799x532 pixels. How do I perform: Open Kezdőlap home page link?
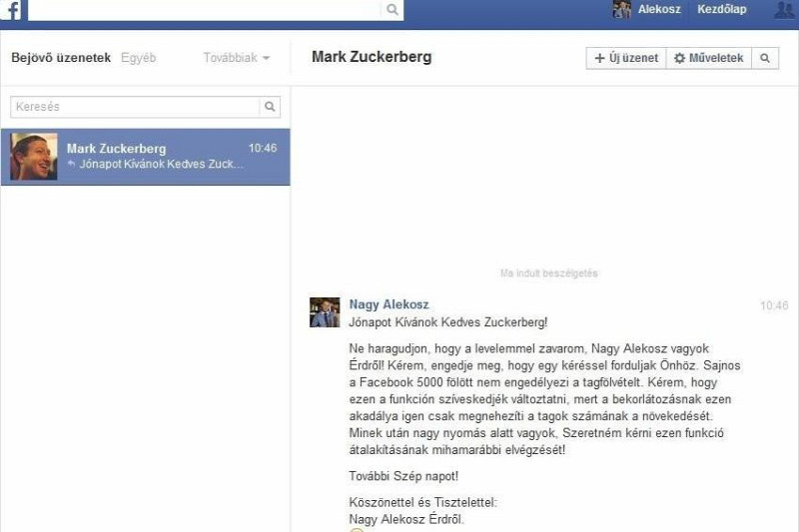point(721,9)
